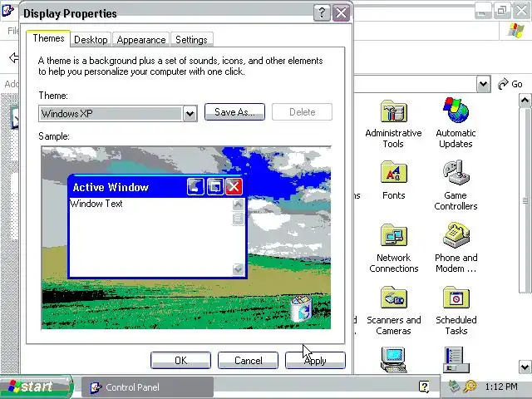Click the Recycle Bin in the sample preview
Image resolution: width=532 pixels, height=399 pixels.
point(301,308)
